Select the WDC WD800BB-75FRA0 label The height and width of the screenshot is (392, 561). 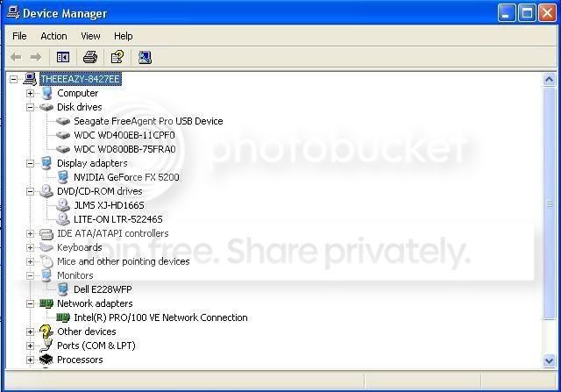124,149
